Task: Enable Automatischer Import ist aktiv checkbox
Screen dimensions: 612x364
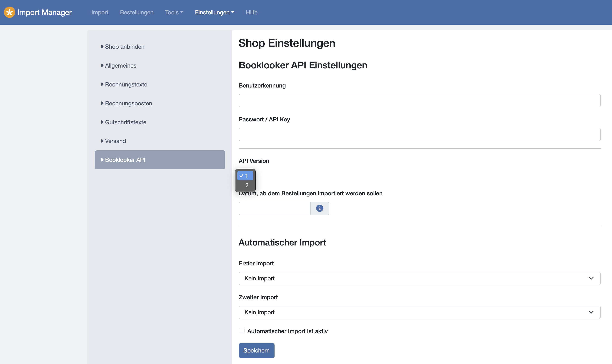Action: (242, 331)
